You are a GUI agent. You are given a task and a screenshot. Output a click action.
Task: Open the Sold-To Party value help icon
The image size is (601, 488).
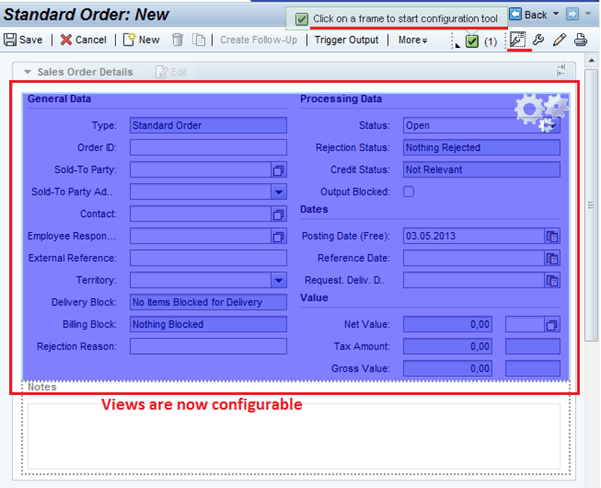click(x=279, y=170)
